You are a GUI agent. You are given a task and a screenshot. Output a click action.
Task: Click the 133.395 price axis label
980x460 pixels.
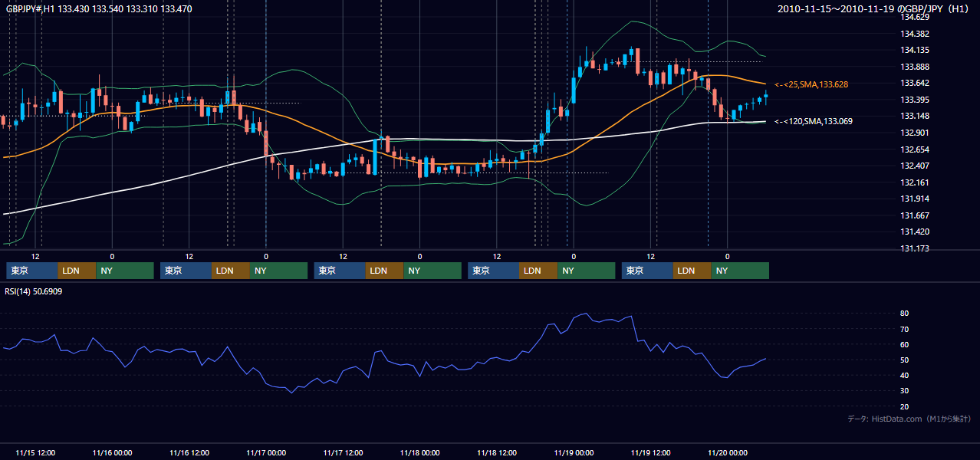click(915, 100)
